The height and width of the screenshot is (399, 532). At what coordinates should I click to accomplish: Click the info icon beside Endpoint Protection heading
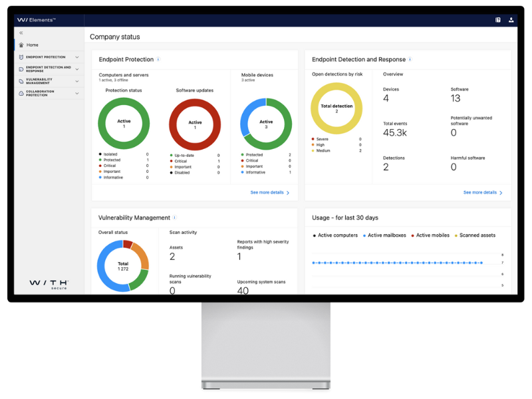[158, 59]
